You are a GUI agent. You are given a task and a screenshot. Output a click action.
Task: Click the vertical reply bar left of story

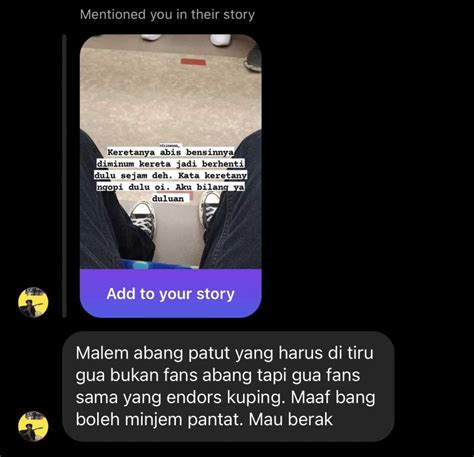pyautogui.click(x=64, y=176)
